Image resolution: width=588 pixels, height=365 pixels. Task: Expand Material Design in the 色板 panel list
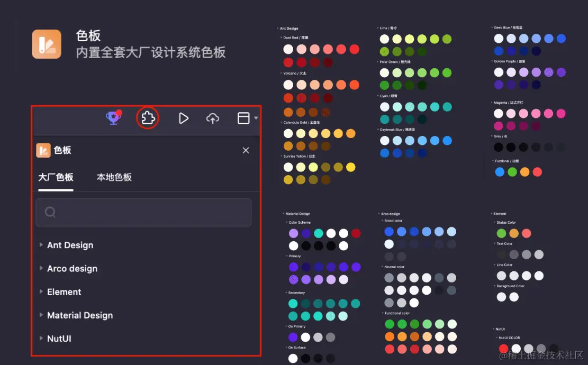(x=41, y=315)
